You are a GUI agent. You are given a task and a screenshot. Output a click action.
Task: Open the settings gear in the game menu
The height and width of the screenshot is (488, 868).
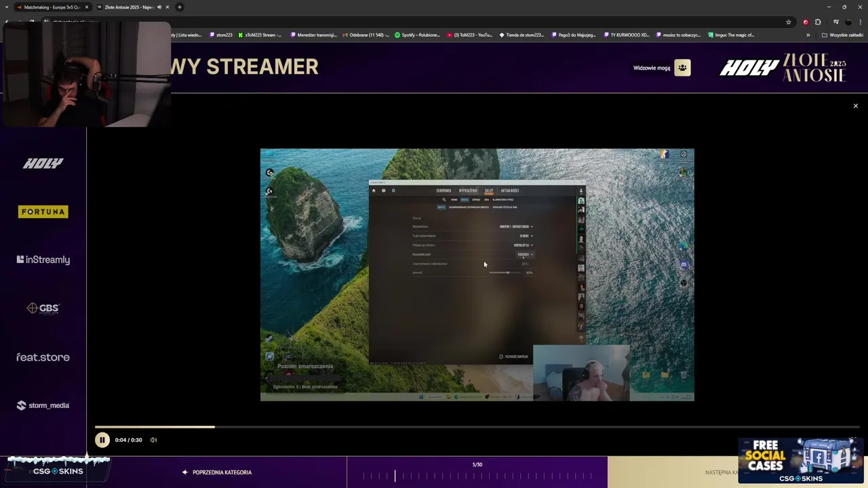point(393,190)
